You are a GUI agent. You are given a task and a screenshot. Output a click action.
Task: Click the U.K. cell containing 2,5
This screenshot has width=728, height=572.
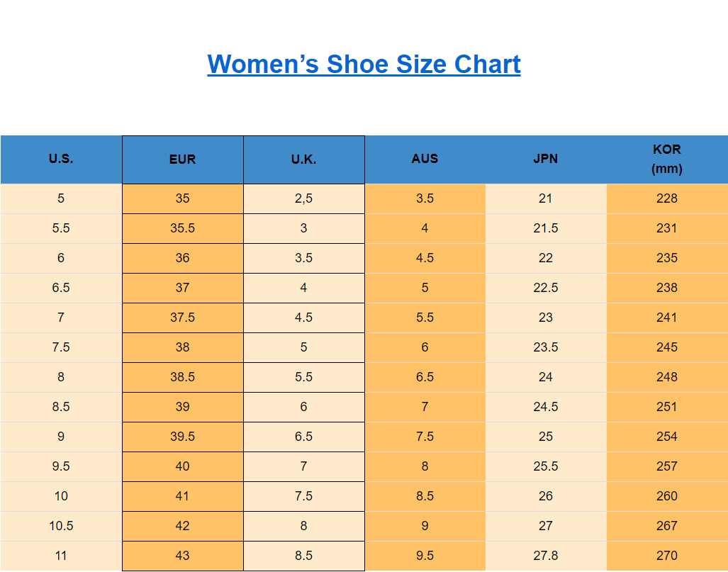point(303,198)
